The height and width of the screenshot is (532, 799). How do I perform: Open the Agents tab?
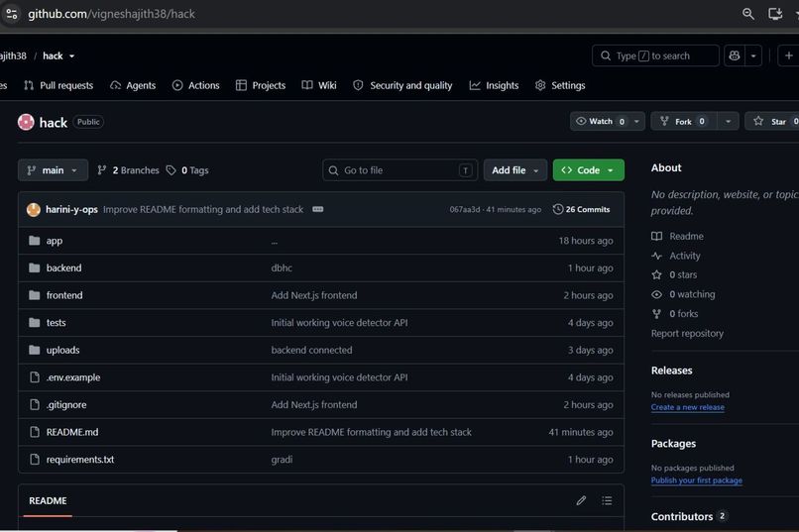pos(133,85)
